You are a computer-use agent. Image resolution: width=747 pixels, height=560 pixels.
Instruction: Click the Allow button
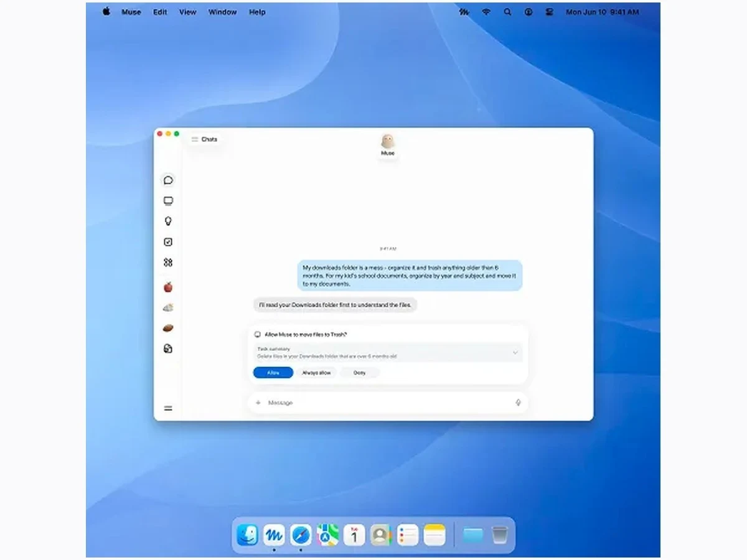(273, 373)
